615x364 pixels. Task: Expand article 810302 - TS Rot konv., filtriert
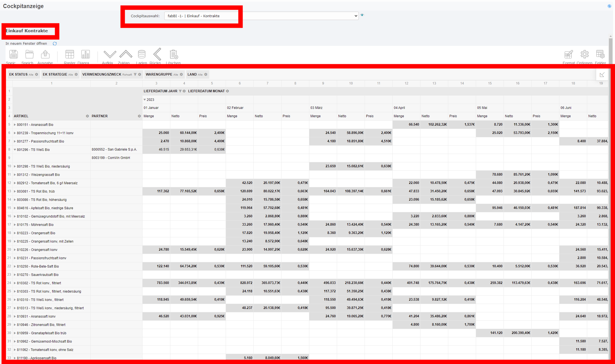point(15,283)
